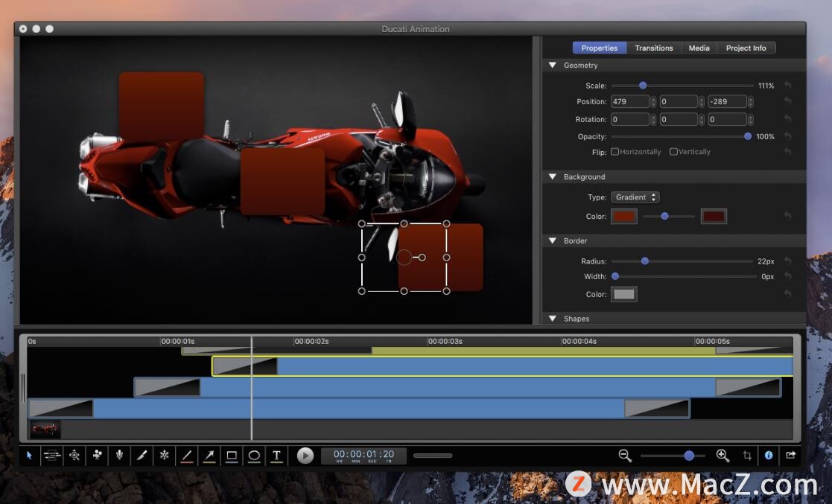Select the arrow shape tool

209,456
